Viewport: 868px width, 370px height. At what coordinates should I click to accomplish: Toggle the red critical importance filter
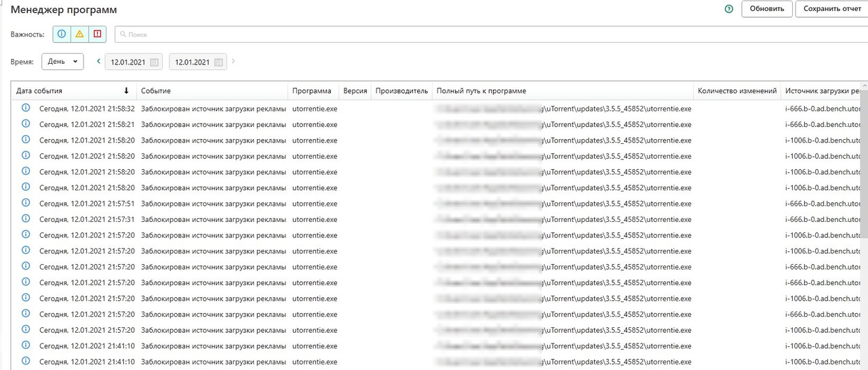pos(98,34)
